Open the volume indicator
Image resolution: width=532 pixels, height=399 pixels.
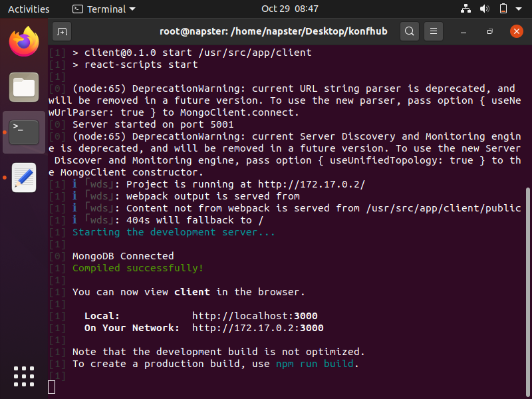tap(485, 9)
